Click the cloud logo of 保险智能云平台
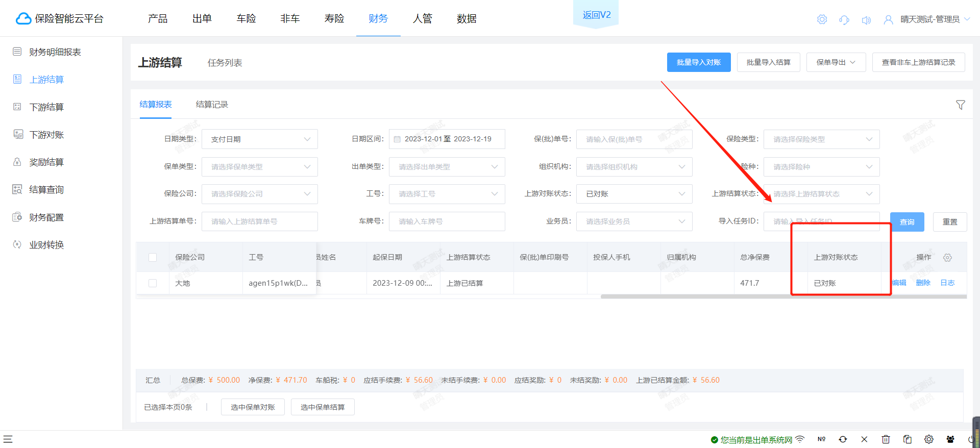Screen dimensions: 980x448 click(x=23, y=19)
